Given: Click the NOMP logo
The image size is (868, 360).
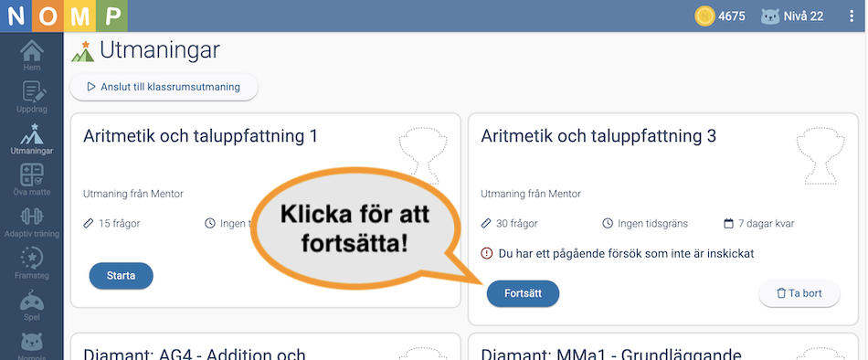Looking at the screenshot, I should coord(64,16).
